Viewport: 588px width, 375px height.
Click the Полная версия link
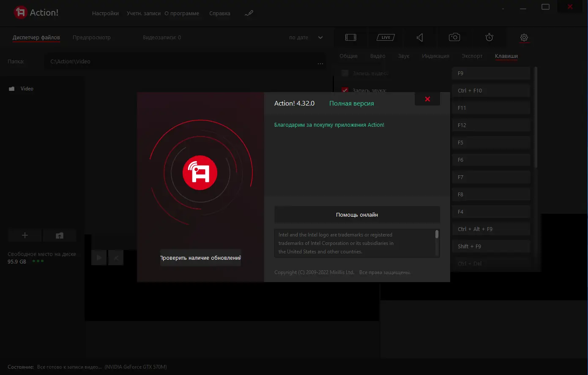(x=352, y=103)
